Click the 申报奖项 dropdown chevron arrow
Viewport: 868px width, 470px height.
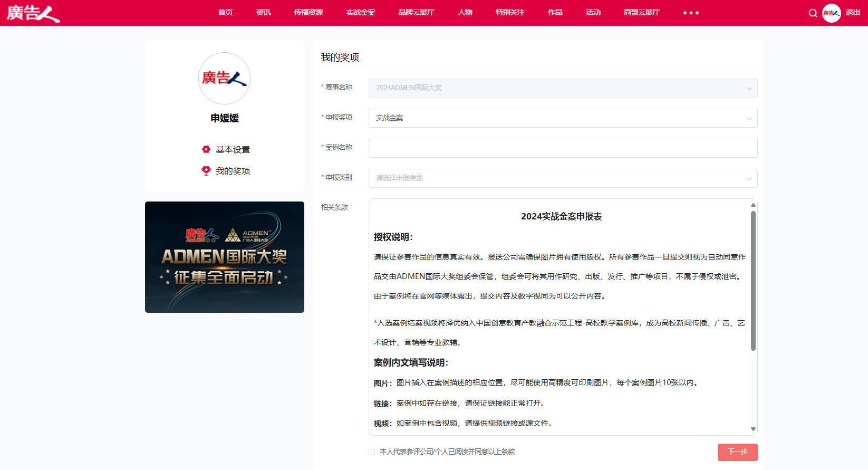749,119
